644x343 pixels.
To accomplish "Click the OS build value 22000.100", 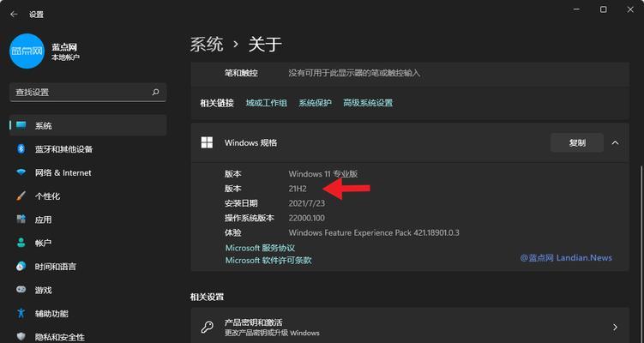I will pyautogui.click(x=307, y=218).
